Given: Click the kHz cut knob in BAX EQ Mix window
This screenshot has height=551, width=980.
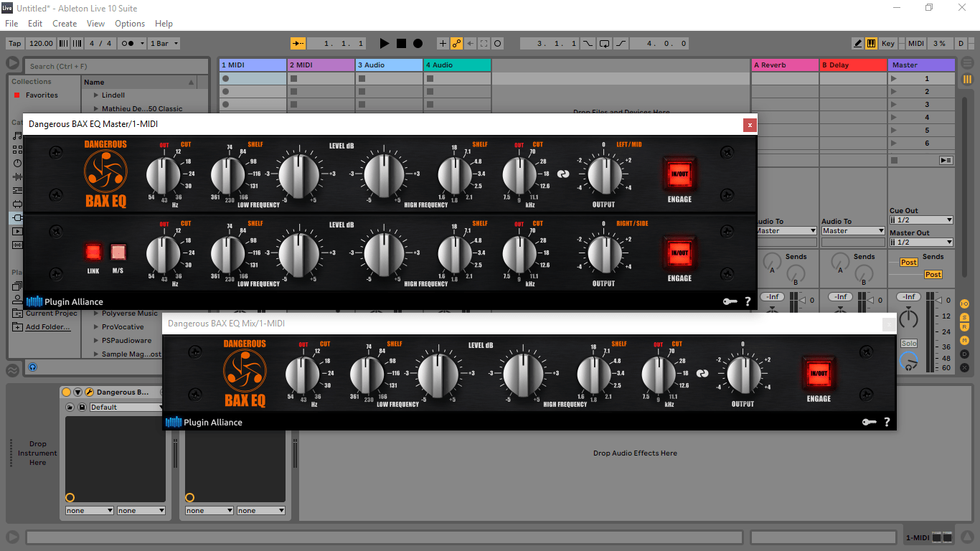Looking at the screenshot, I should [x=657, y=373].
